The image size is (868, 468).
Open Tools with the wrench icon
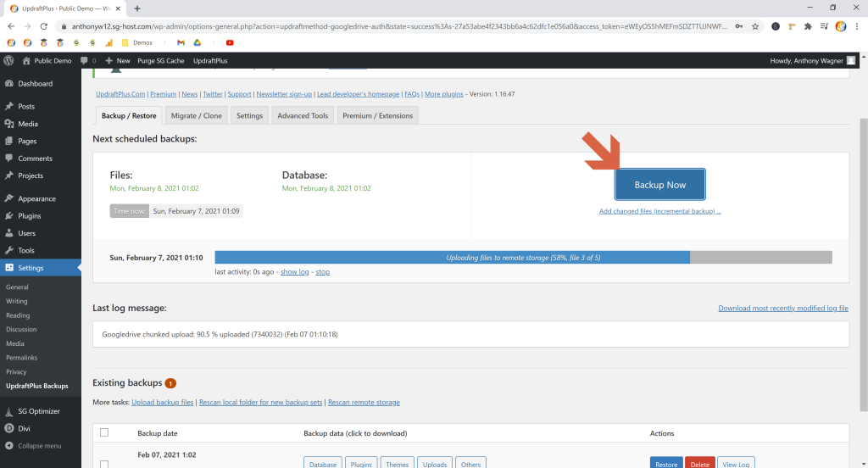coord(8,250)
